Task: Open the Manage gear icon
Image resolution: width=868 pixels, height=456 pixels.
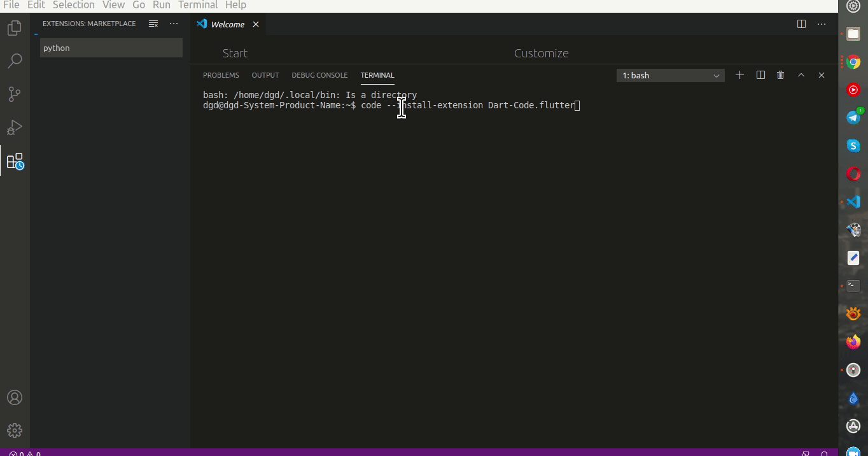Action: click(x=14, y=431)
